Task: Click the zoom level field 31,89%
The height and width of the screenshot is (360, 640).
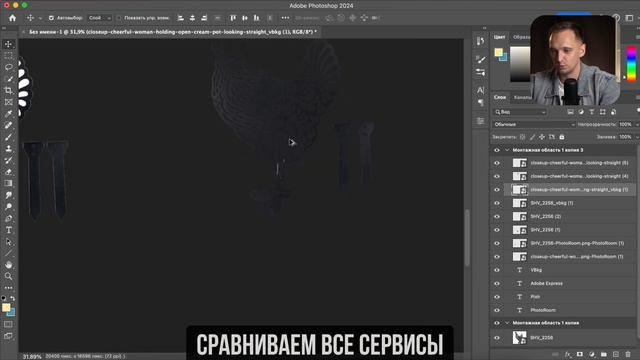Action: (x=32, y=357)
